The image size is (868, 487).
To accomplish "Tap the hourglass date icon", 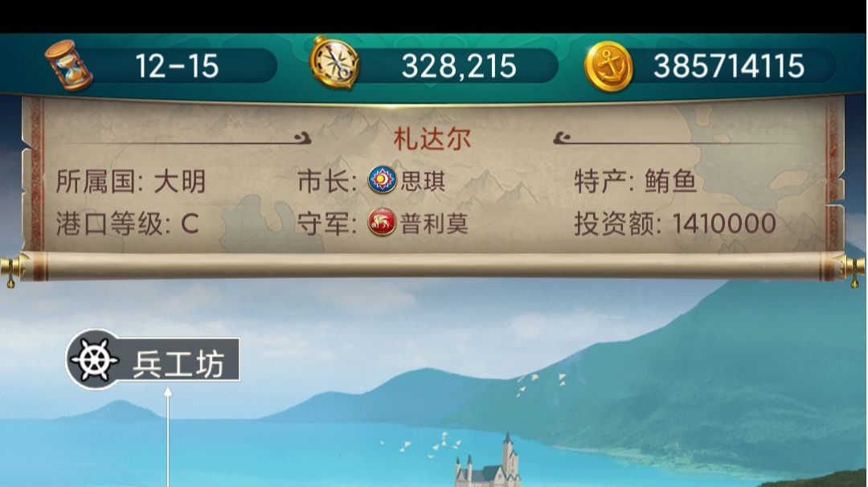I will [68, 65].
